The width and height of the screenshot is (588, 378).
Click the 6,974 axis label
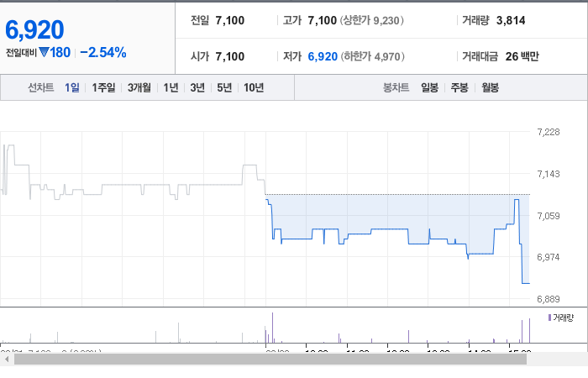click(549, 257)
